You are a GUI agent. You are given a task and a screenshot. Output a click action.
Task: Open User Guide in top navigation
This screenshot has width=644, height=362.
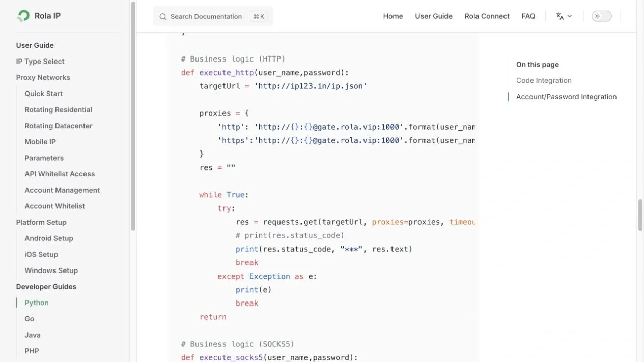[434, 16]
